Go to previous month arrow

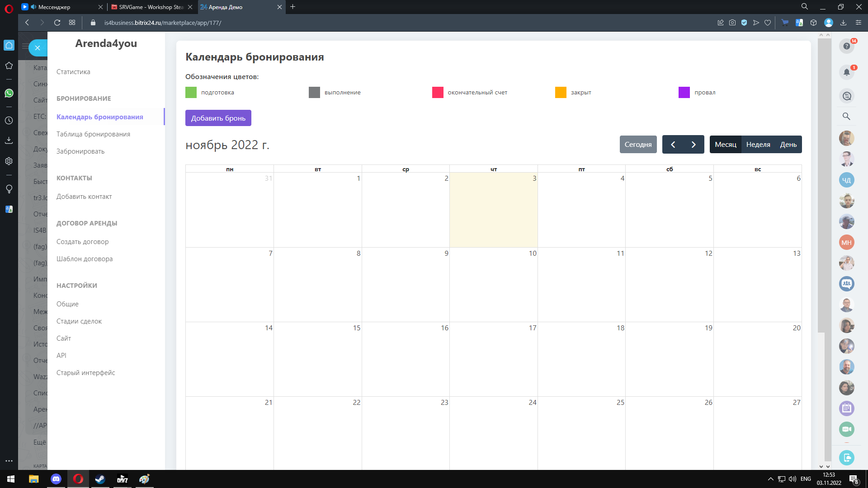pos(673,145)
